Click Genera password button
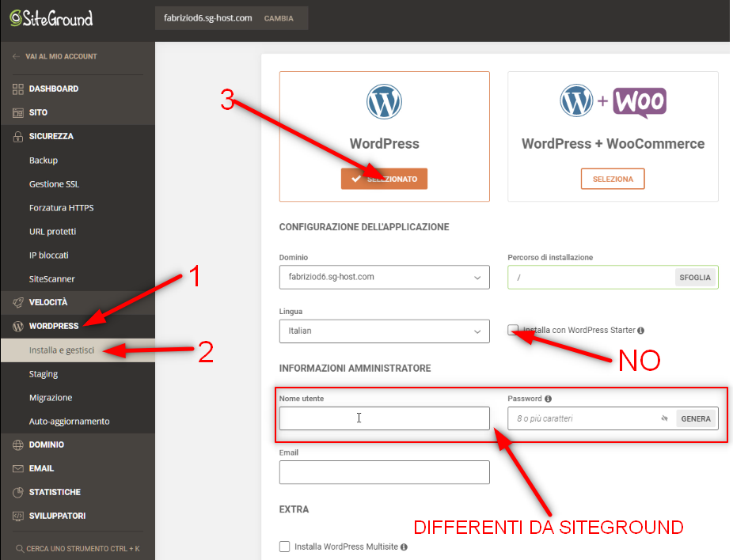The image size is (733, 560). pyautogui.click(x=696, y=418)
